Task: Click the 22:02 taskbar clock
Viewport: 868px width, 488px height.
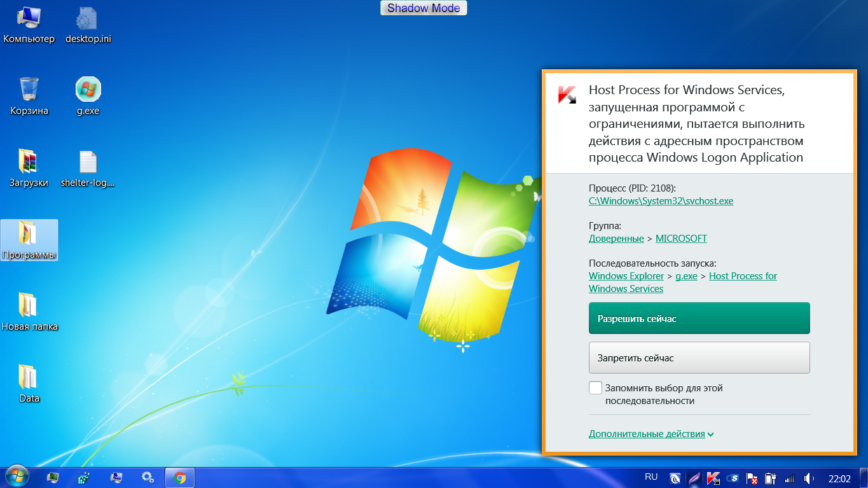Action: (839, 478)
